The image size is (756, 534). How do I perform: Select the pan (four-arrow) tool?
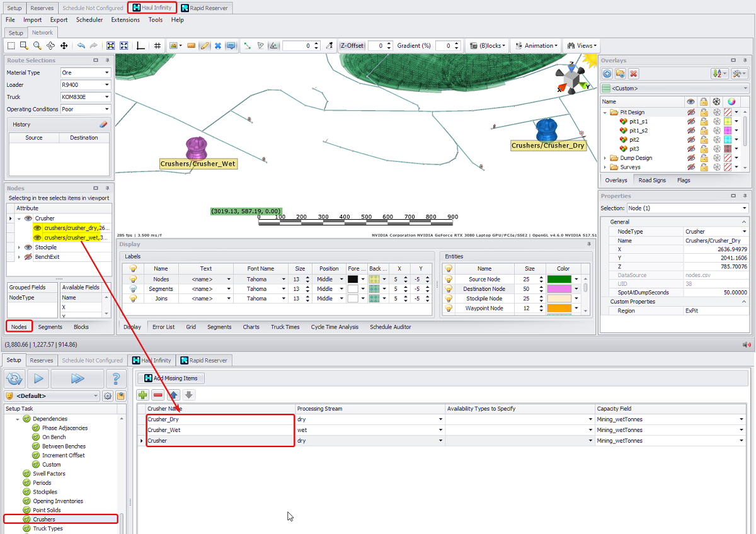pos(64,46)
